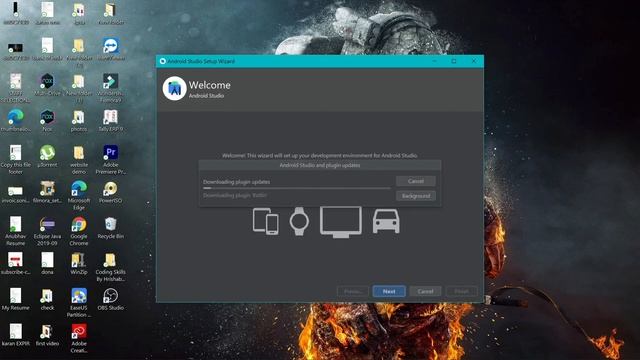Launch the Nox emulator desktop icon

tap(47, 121)
